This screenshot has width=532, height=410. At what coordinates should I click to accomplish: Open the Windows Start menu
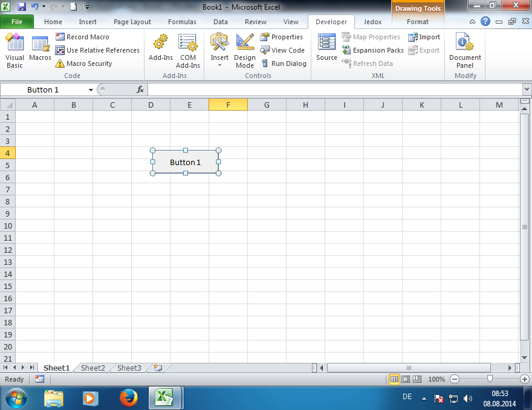tap(16, 398)
